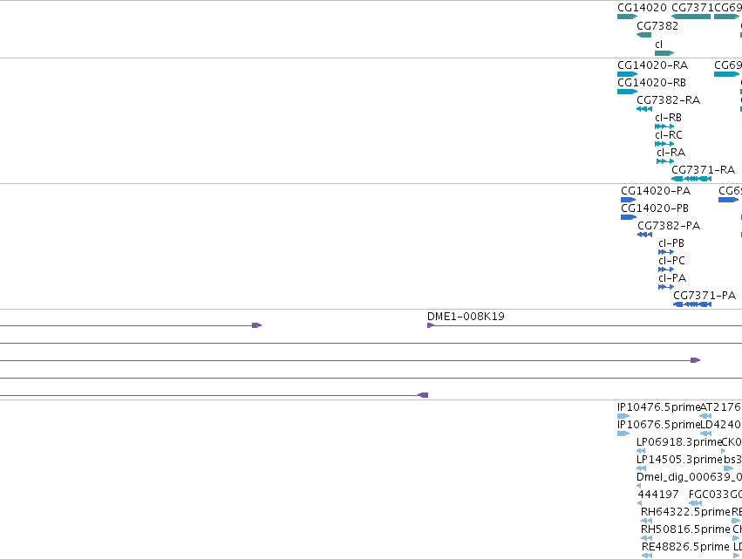
Task: Click the FGC033G0 EST feature
Action: tap(695, 503)
